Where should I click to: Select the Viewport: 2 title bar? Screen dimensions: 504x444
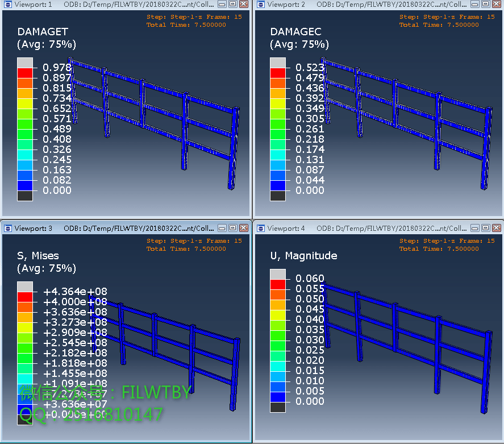(x=379, y=5)
